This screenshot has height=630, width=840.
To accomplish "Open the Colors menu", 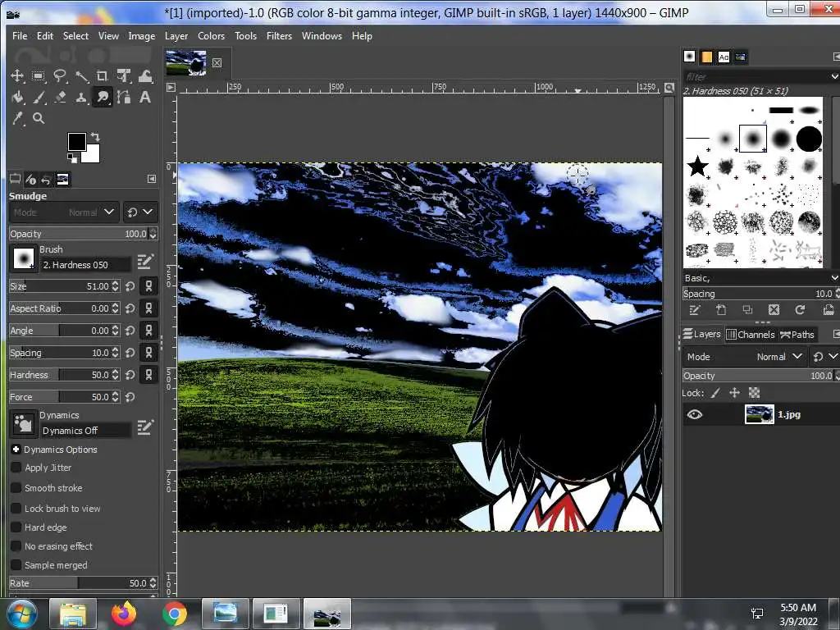I will [x=211, y=36].
